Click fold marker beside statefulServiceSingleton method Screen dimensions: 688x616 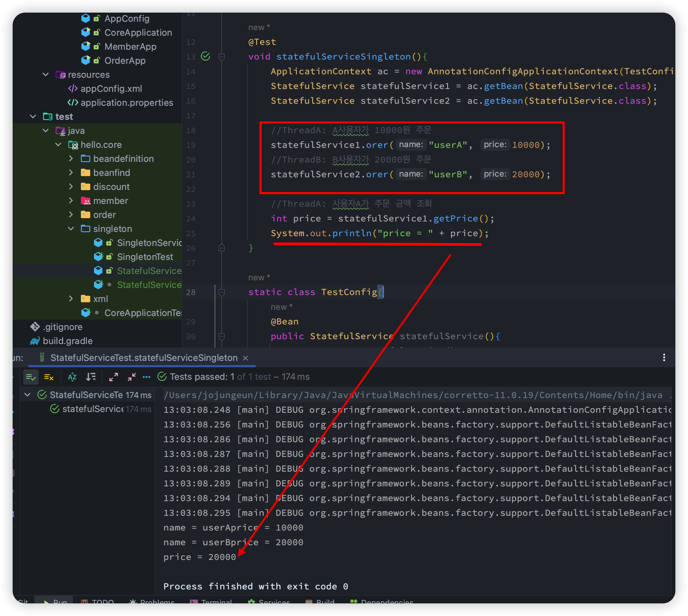click(x=222, y=57)
